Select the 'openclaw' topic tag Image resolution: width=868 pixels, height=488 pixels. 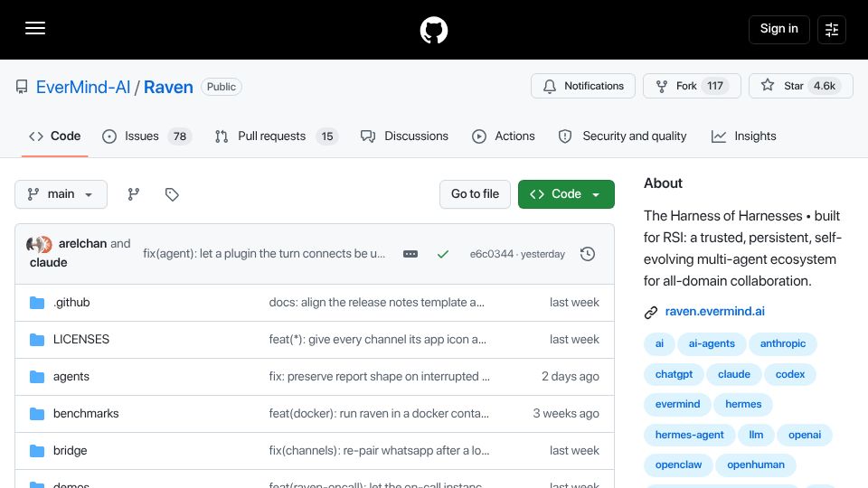coord(678,465)
